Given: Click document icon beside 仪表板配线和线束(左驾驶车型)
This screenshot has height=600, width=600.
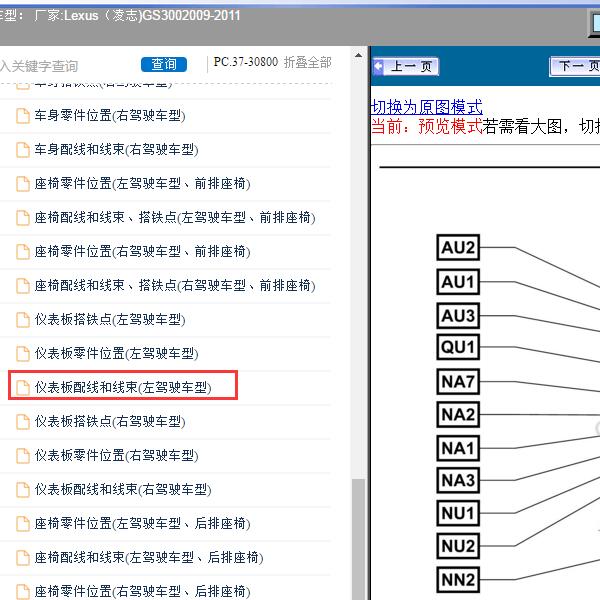Looking at the screenshot, I should [23, 388].
